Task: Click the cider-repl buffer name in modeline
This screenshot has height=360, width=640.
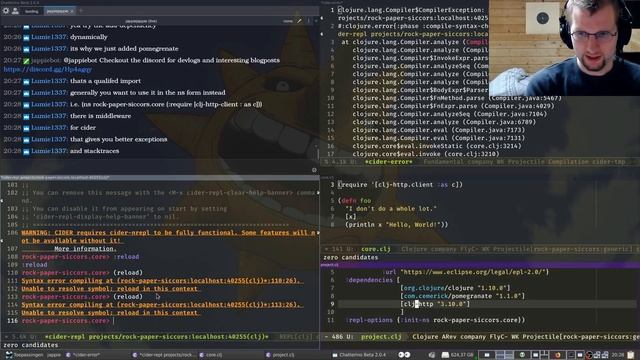Action: (157, 337)
